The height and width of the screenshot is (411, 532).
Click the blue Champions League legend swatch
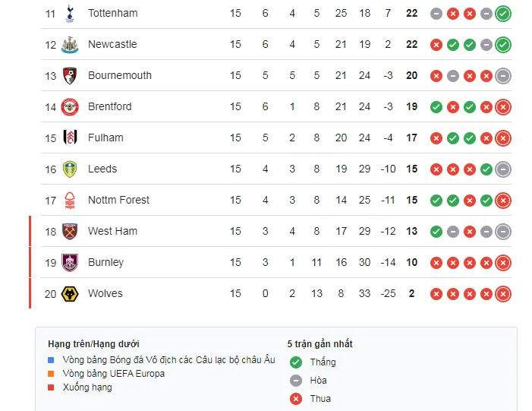pyautogui.click(x=51, y=360)
